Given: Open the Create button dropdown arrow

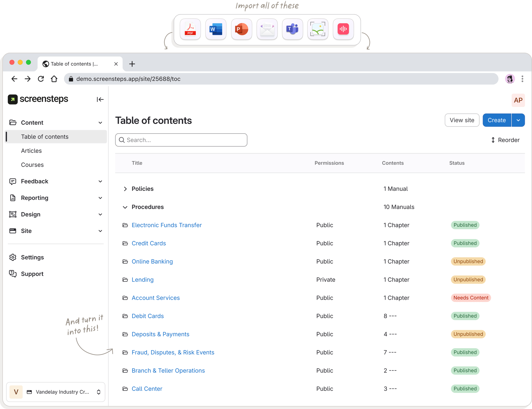Looking at the screenshot, I should click(518, 120).
